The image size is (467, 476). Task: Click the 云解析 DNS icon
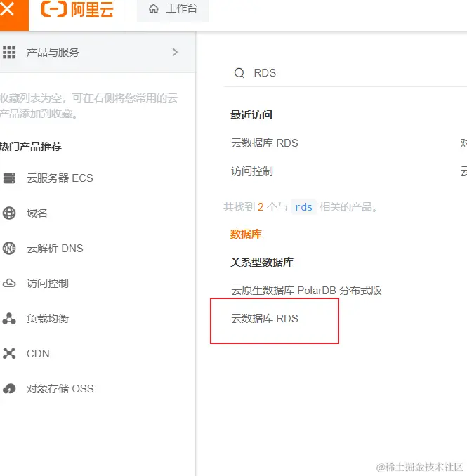click(x=9, y=249)
